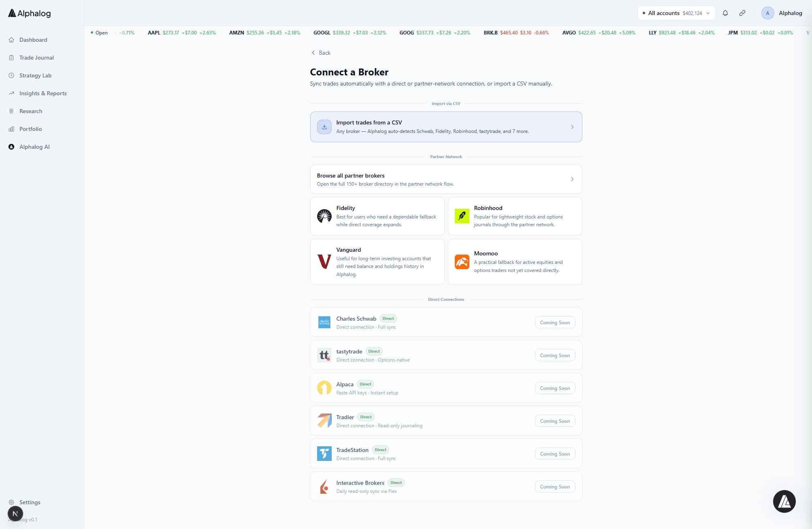Image resolution: width=812 pixels, height=529 pixels.
Task: Click the Alphalog AI sidebar icon
Action: click(11, 147)
